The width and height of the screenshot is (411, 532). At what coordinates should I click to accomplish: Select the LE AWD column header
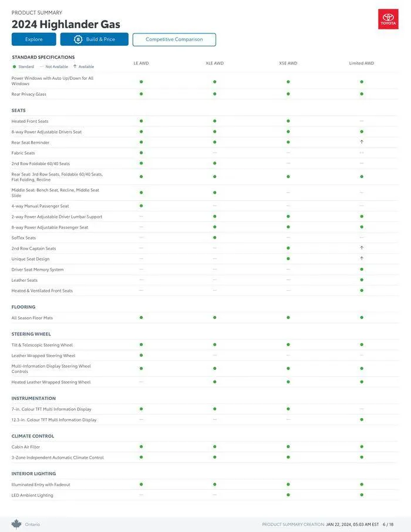[141, 63]
